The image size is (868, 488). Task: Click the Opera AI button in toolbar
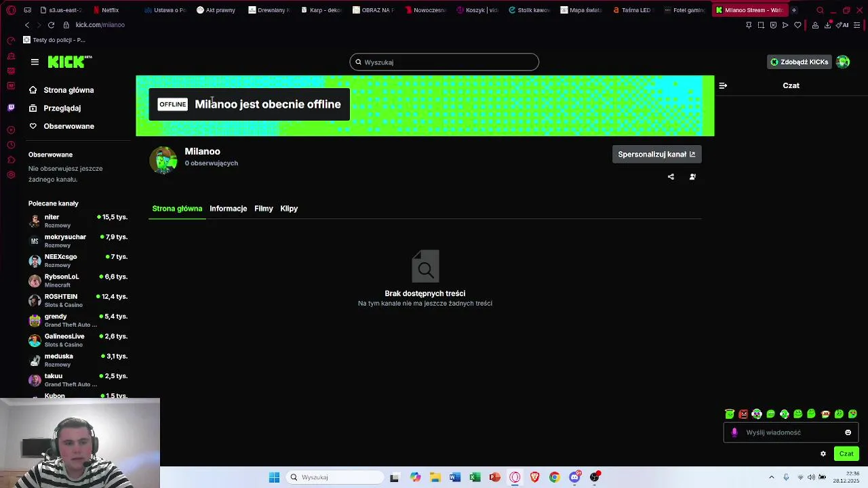tap(844, 25)
